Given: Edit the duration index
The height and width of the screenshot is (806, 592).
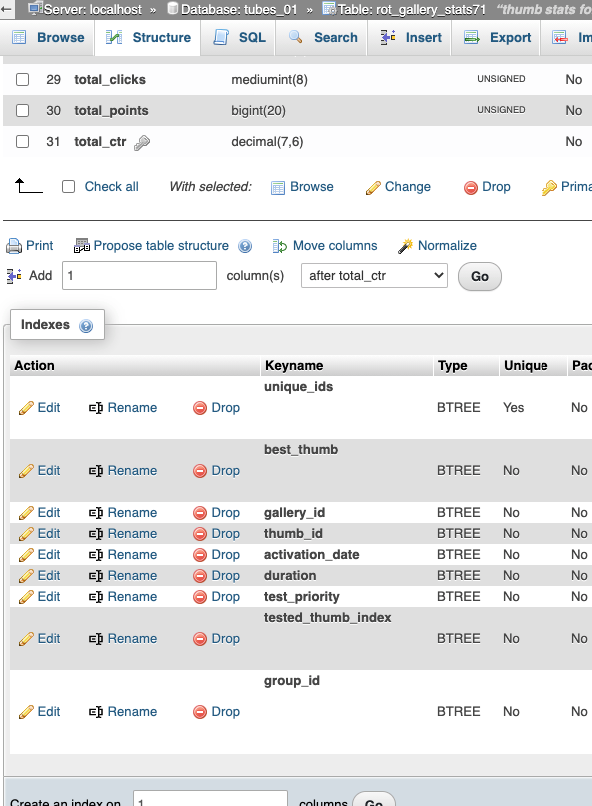Looking at the screenshot, I should click(x=40, y=576).
